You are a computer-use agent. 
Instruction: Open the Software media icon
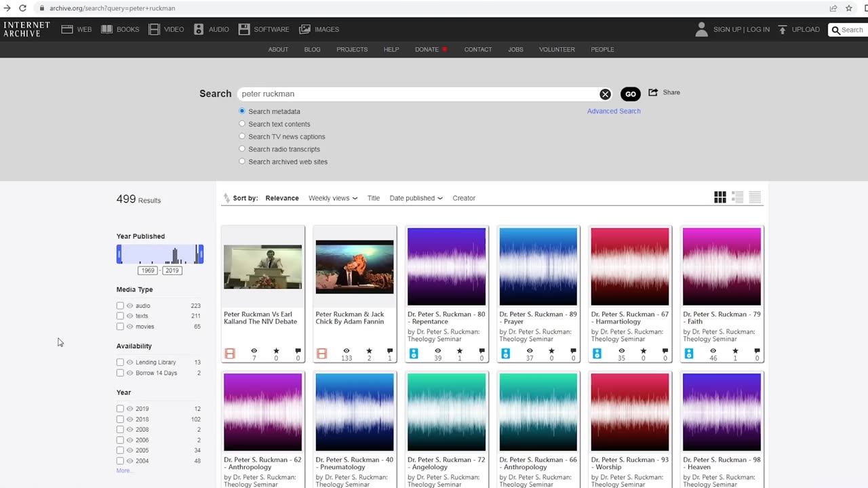coord(244,29)
